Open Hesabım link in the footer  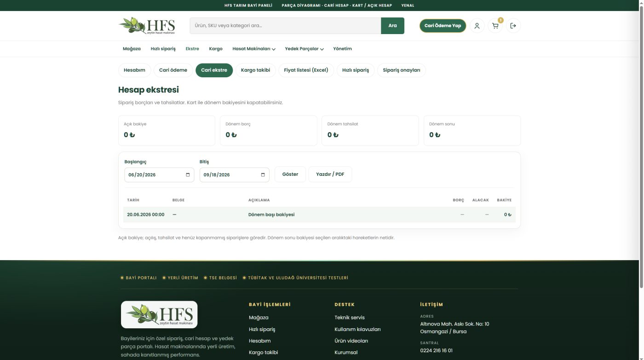(260, 341)
